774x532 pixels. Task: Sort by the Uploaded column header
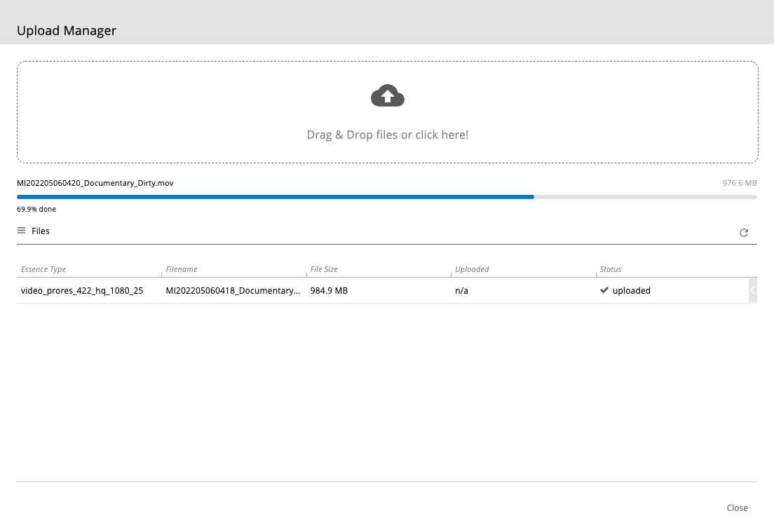tap(472, 269)
